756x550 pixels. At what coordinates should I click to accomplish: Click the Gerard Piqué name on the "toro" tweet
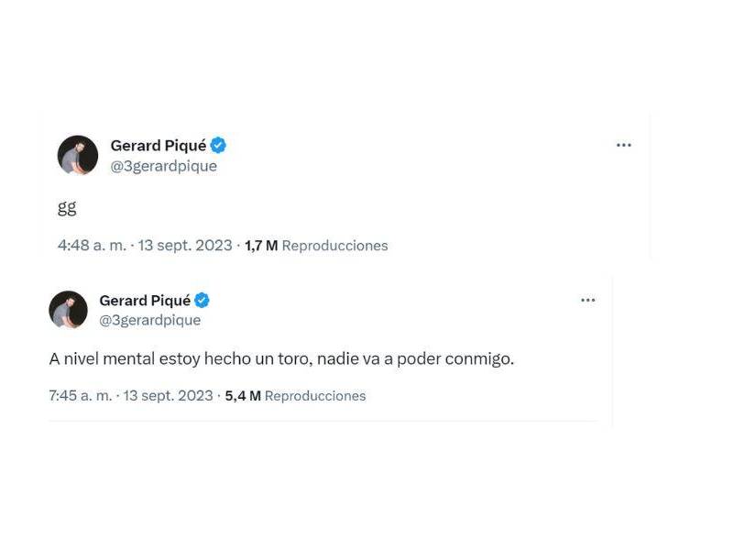pyautogui.click(x=145, y=301)
